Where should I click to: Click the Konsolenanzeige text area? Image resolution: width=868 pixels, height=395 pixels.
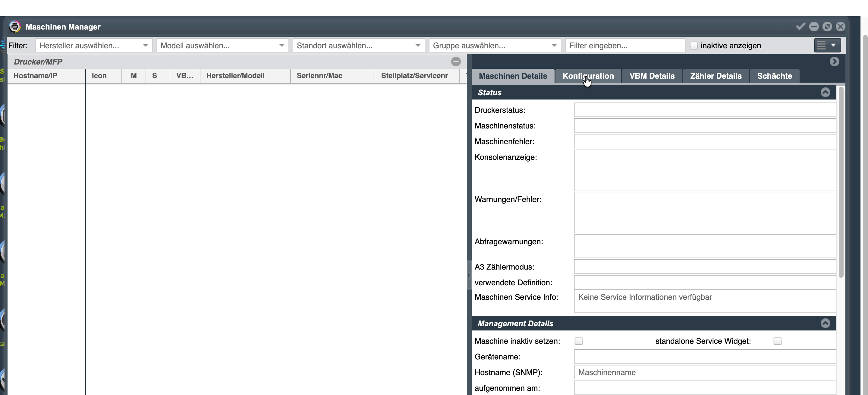[x=705, y=171]
